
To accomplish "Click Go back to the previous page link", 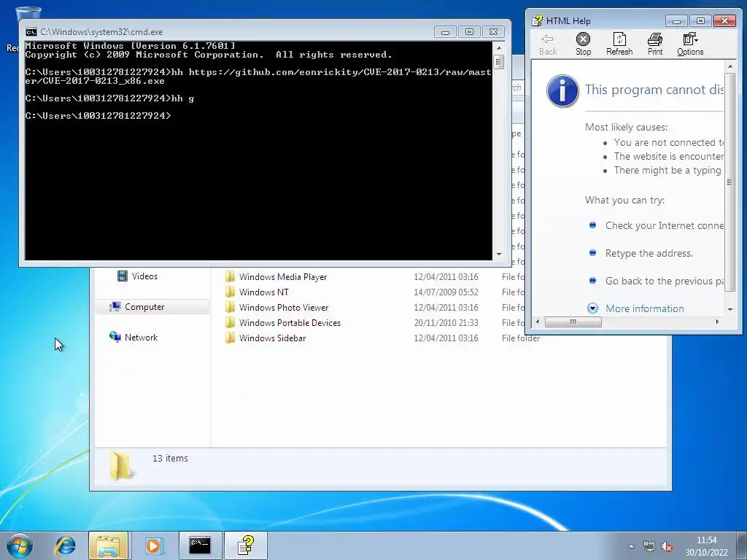I will (x=664, y=281).
